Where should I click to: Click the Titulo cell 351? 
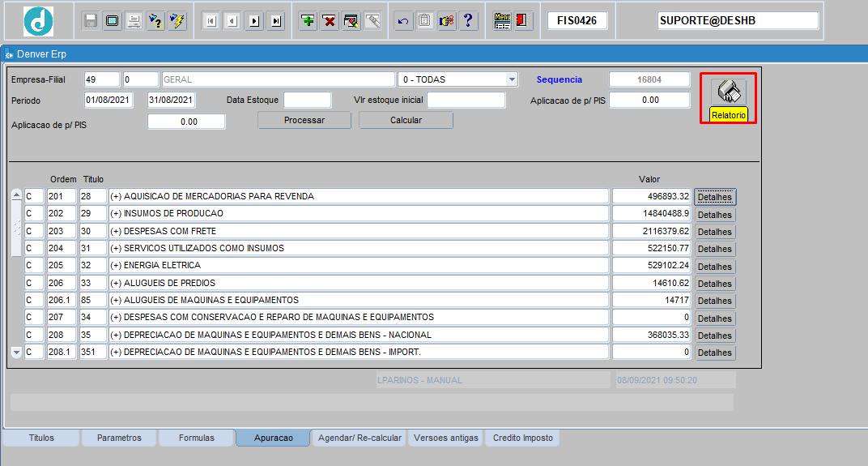pos(92,352)
